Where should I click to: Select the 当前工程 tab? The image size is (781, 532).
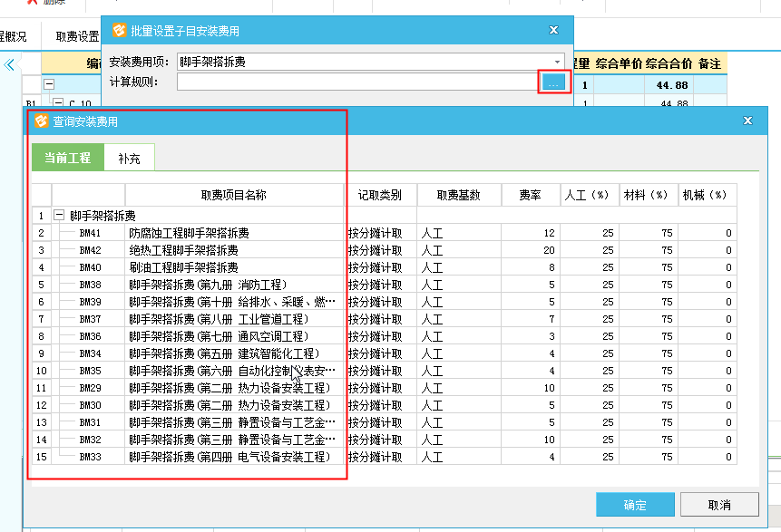(x=67, y=158)
